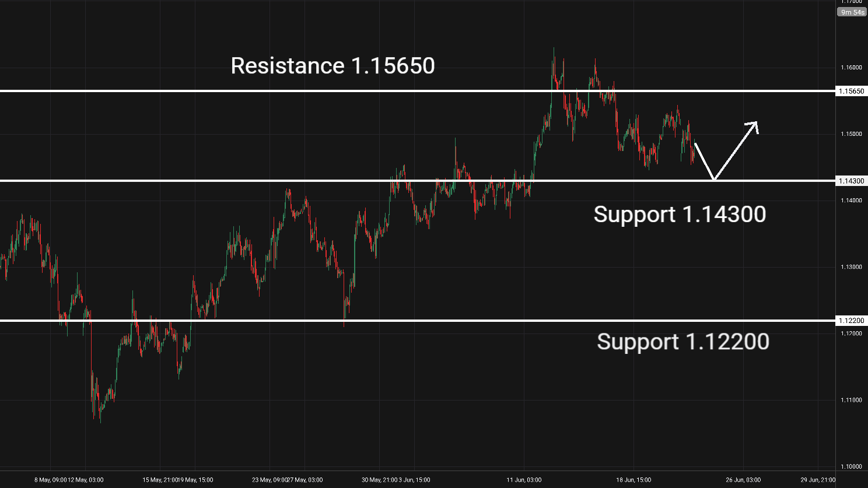Image resolution: width=868 pixels, height=488 pixels.
Task: Select the 26 Jun, 03:00 date marker
Action: pyautogui.click(x=743, y=480)
